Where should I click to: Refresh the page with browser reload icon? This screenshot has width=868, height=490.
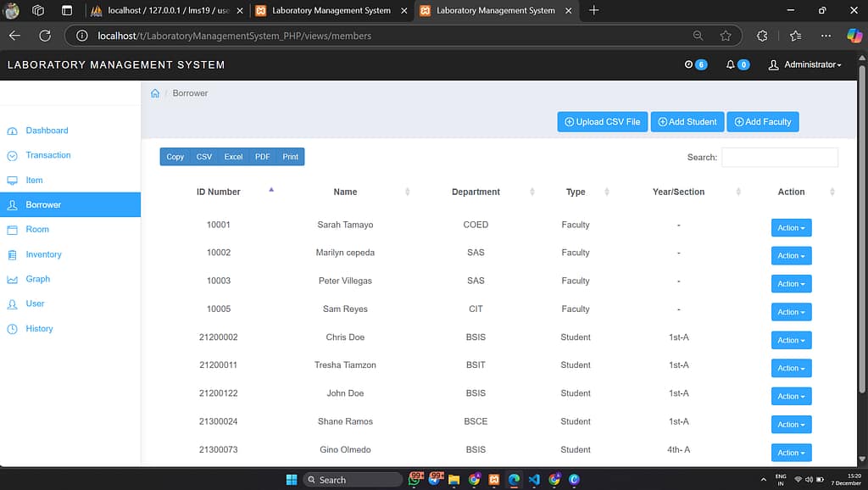[45, 36]
